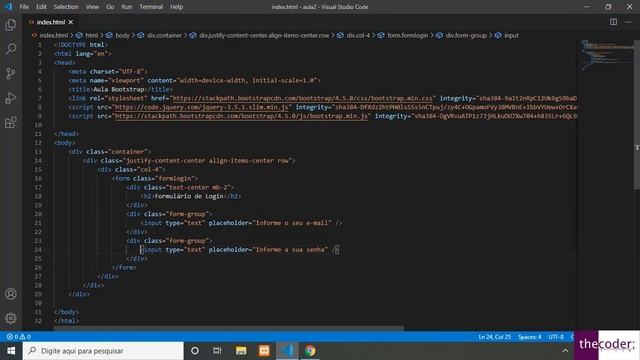This screenshot has height=360, width=640.
Task: Open the Run and Debug view
Action: pyautogui.click(x=11, y=98)
